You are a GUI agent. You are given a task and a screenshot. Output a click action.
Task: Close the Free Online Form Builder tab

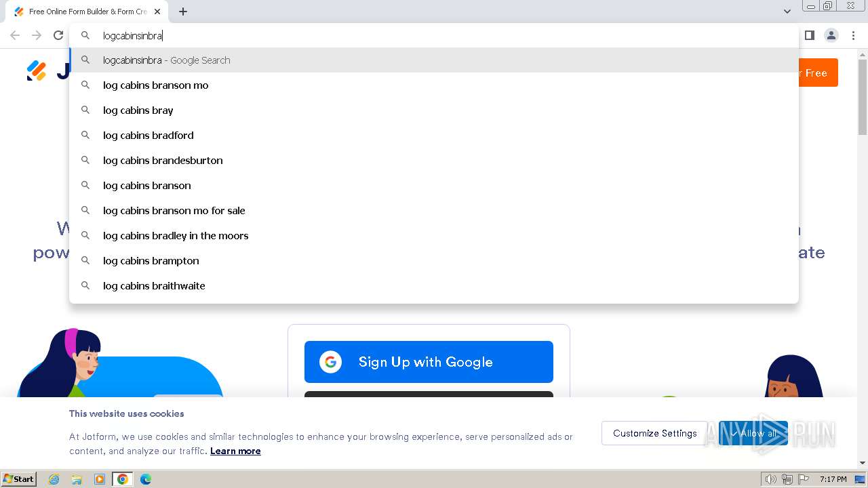157,12
